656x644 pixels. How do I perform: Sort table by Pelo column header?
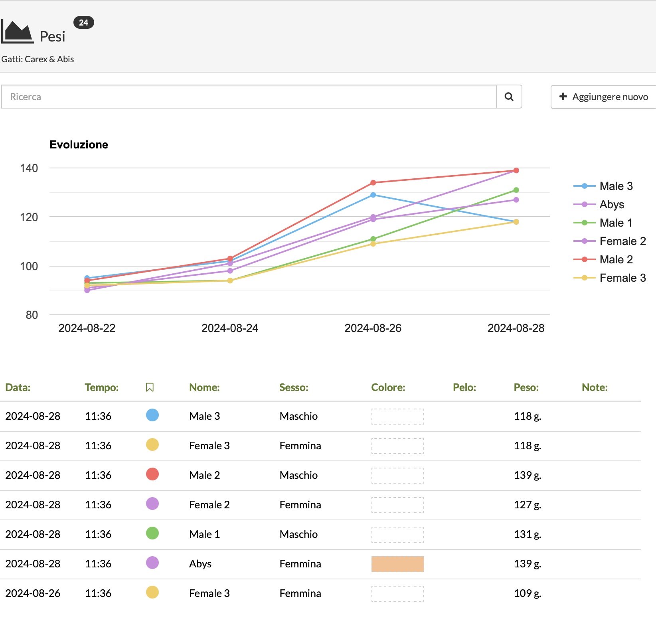[464, 387]
